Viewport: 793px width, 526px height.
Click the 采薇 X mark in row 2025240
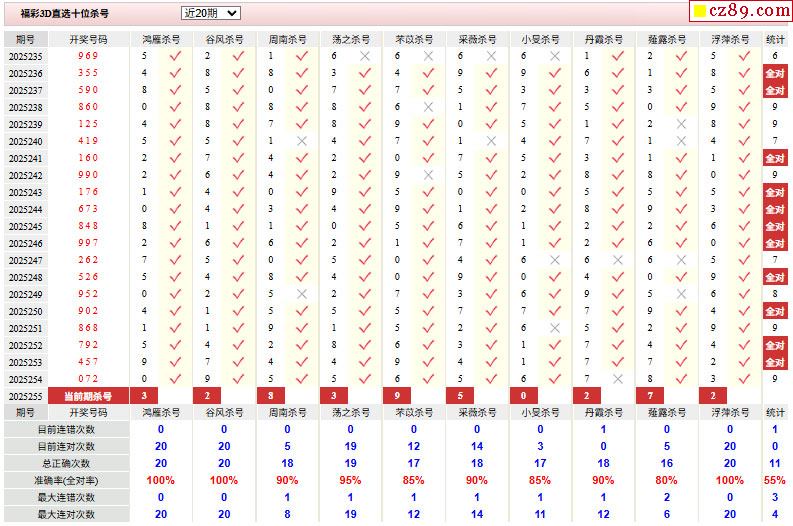tap(491, 141)
